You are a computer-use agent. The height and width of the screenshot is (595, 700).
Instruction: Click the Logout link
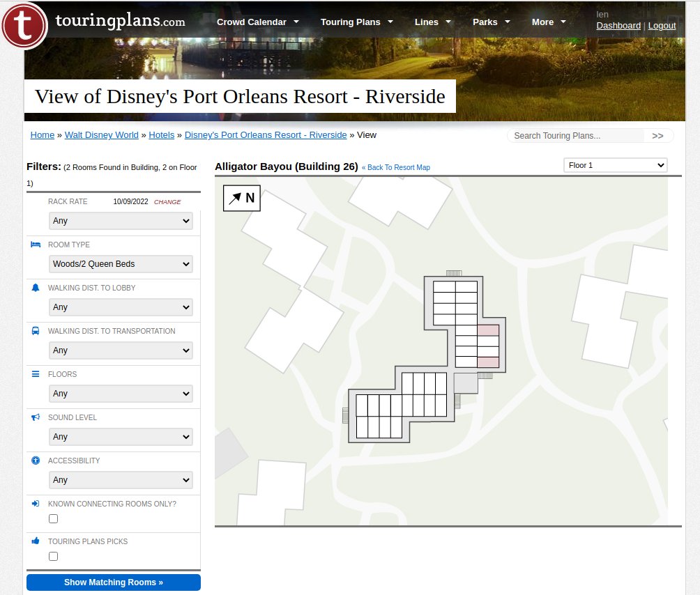click(662, 25)
